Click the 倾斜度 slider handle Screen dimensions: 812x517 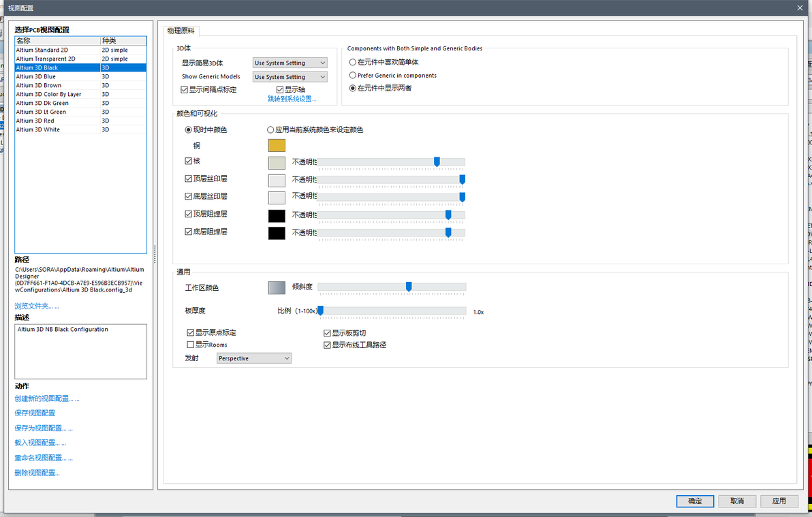click(409, 287)
